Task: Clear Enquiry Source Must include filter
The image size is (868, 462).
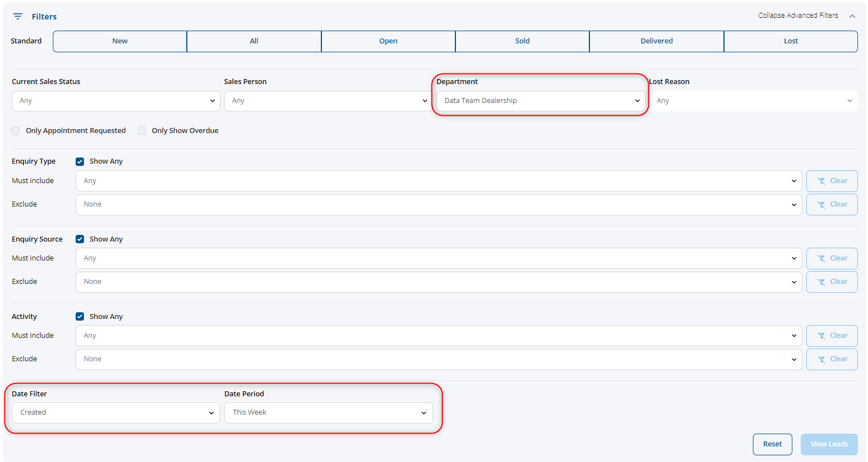Action: pyautogui.click(x=832, y=258)
